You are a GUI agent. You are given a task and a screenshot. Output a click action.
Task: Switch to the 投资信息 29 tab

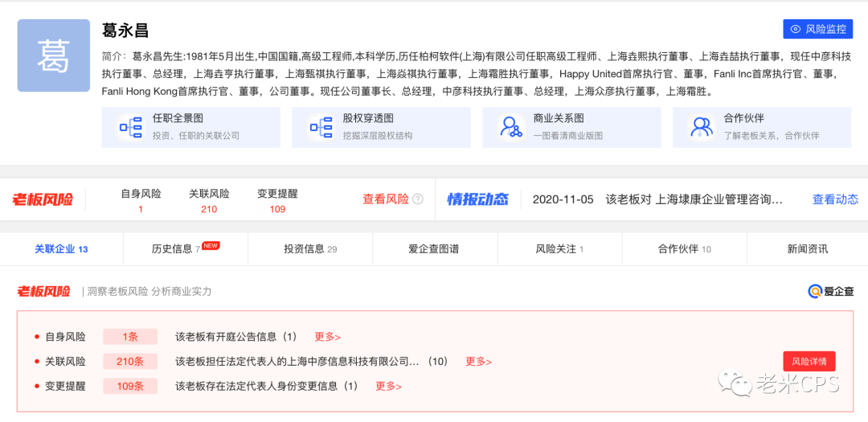click(310, 249)
